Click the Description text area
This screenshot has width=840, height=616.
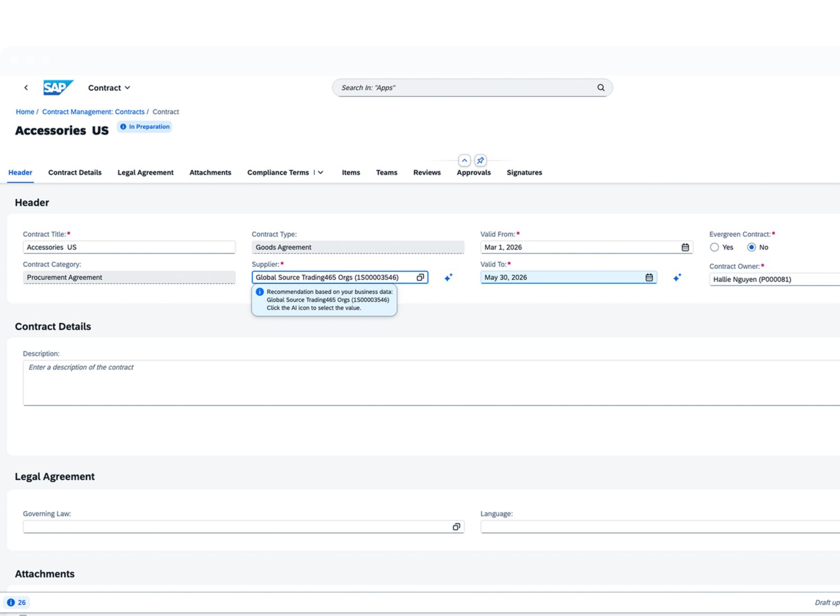point(431,382)
